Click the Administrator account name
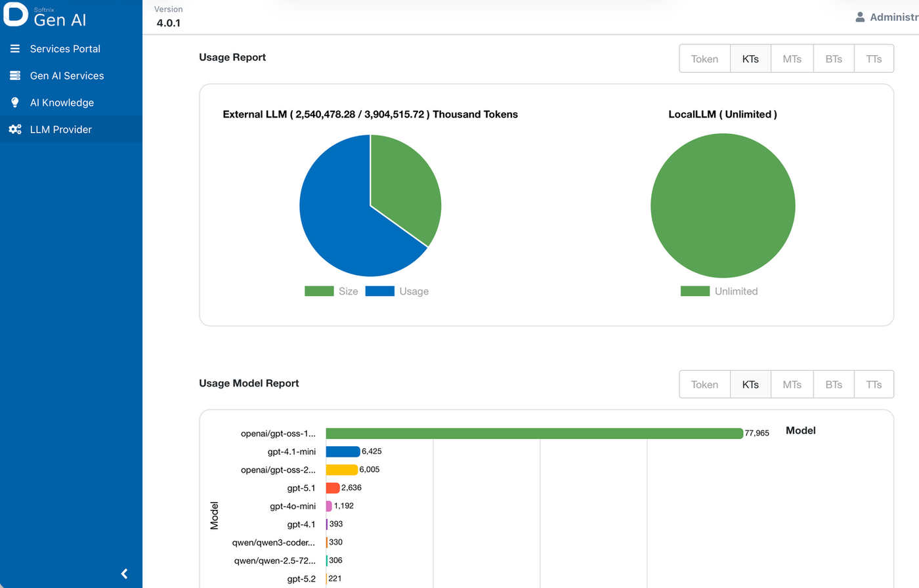This screenshot has width=919, height=588. 894,17
